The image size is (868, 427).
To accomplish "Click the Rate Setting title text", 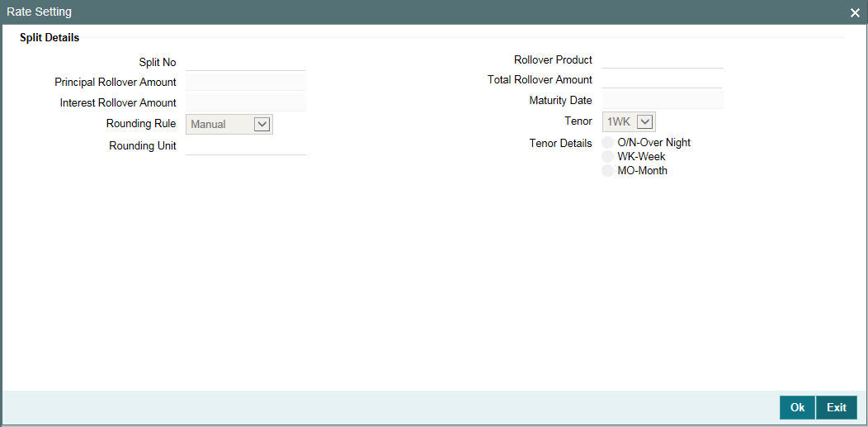I will pyautogui.click(x=39, y=12).
